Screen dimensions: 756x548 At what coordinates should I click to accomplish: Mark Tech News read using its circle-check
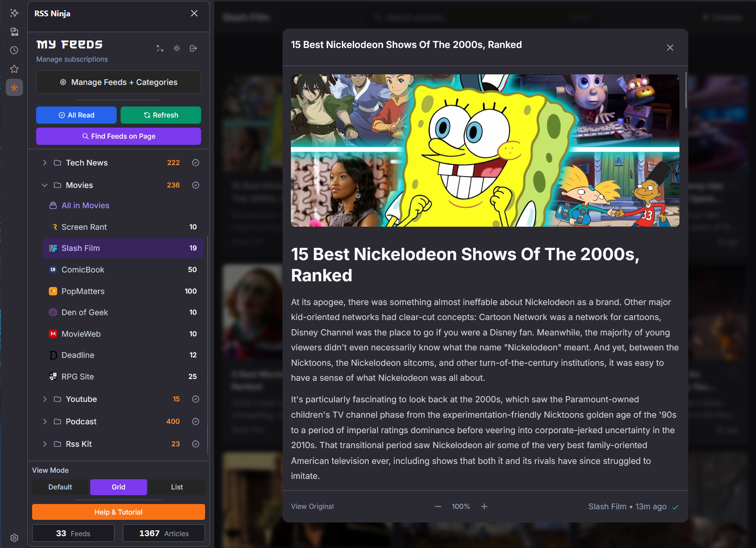[195, 162]
